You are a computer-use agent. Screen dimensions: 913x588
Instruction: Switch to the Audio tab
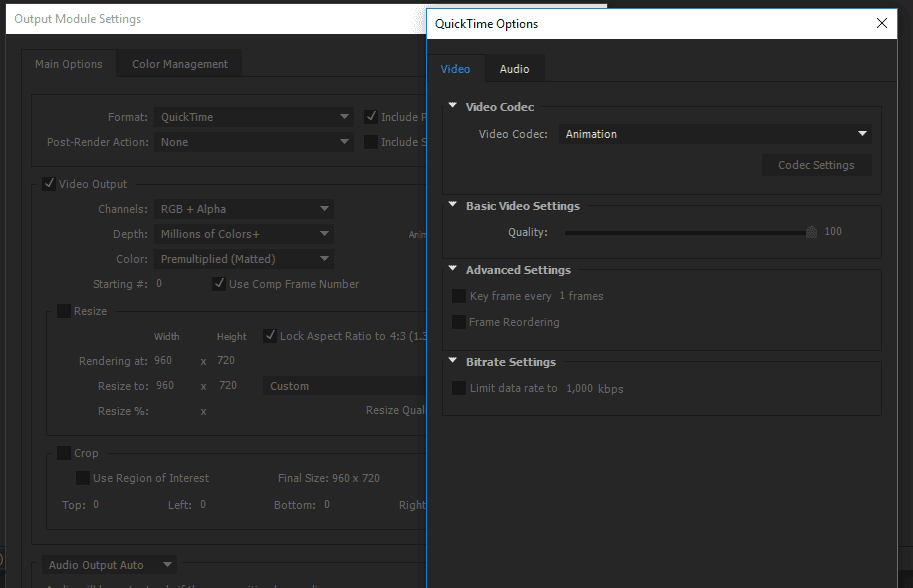(514, 69)
